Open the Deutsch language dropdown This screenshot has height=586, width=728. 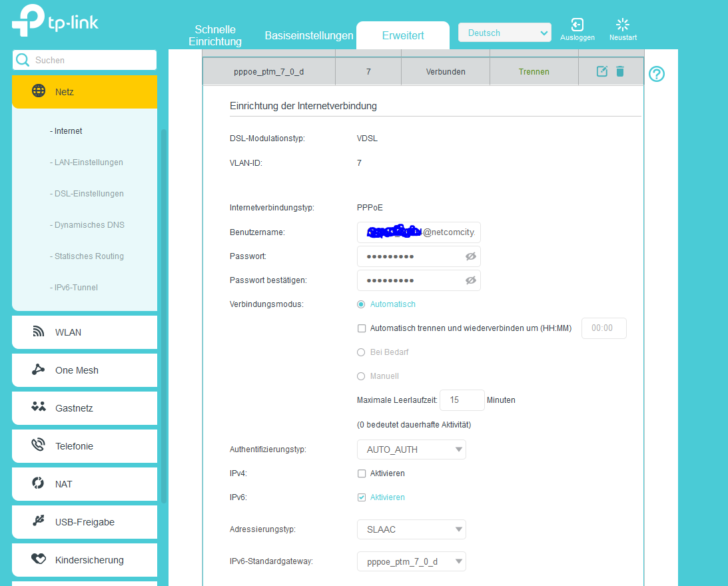(x=505, y=33)
